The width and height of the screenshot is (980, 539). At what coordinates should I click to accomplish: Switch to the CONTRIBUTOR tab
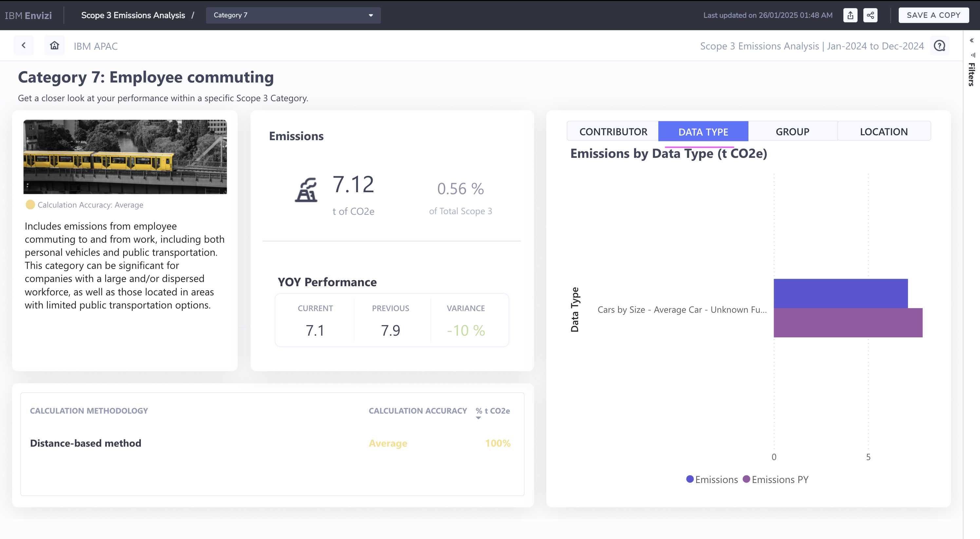pos(613,132)
